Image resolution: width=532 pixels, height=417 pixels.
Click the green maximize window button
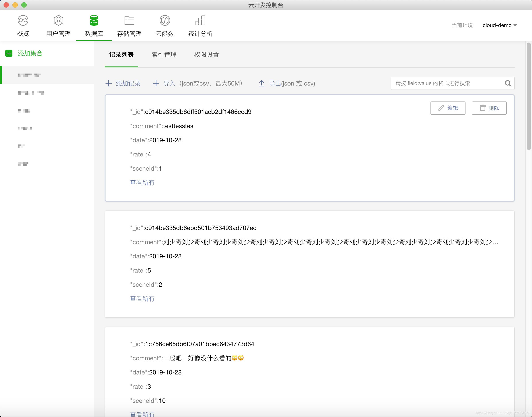[24, 5]
